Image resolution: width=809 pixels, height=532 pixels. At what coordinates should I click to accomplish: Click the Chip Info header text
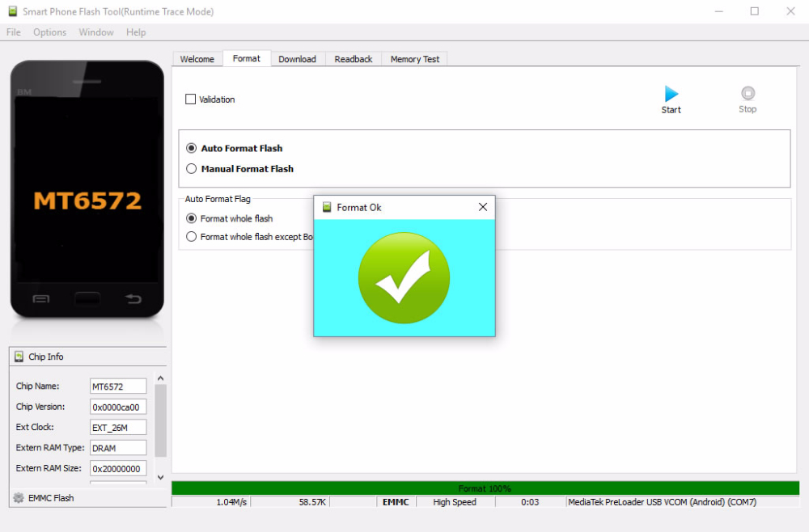46,357
